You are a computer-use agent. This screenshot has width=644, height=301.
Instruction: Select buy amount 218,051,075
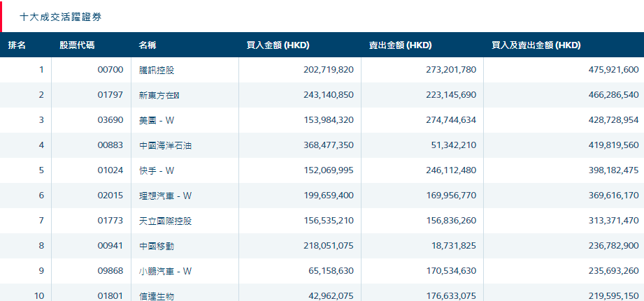329,246
